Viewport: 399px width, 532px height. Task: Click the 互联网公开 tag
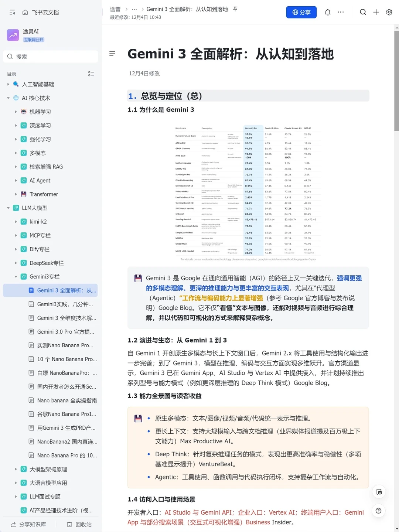(x=34, y=40)
